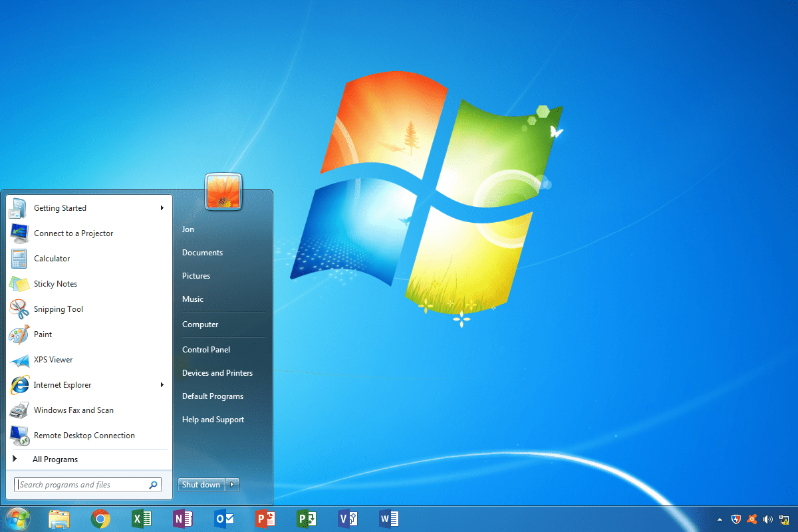Open the Shut down options arrow
The width and height of the screenshot is (798, 532).
coord(232,484)
